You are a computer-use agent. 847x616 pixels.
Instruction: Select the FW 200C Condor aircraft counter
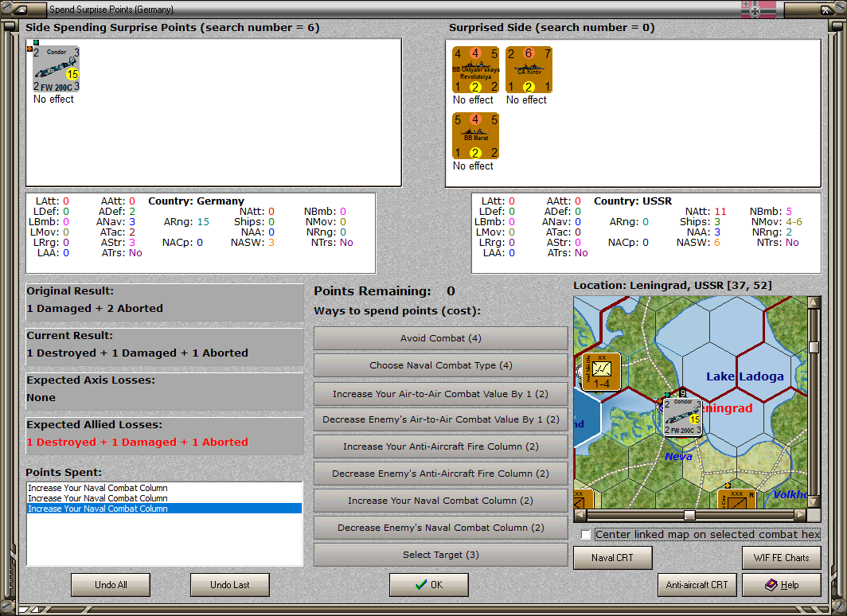pyautogui.click(x=56, y=68)
